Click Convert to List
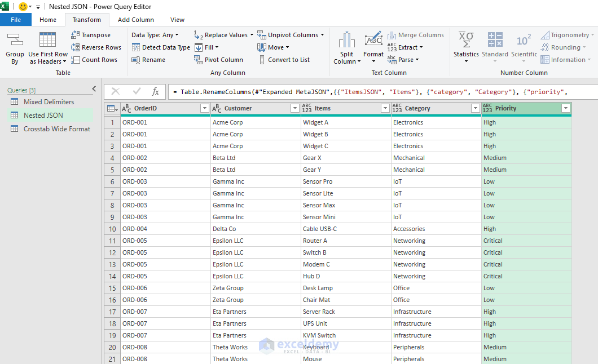 click(x=284, y=60)
